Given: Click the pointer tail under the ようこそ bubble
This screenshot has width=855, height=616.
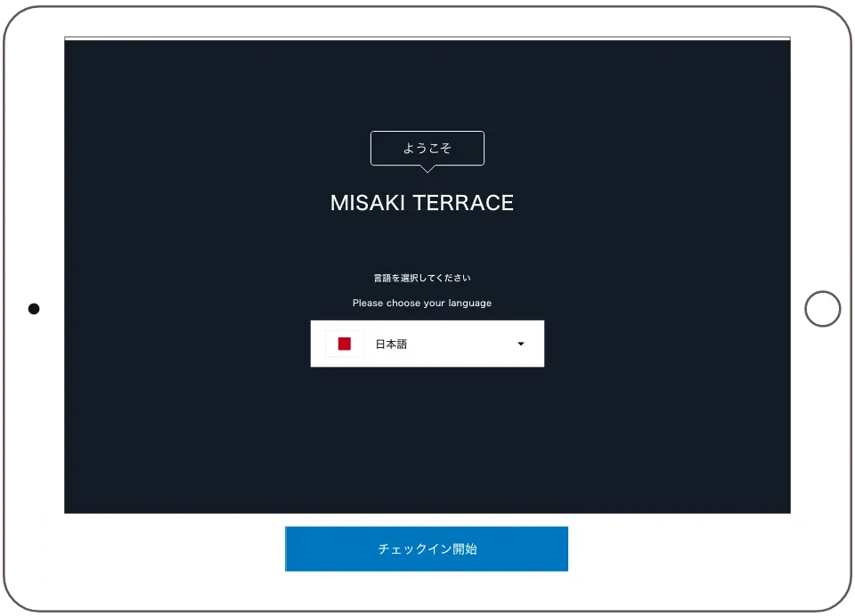Looking at the screenshot, I should [x=427, y=169].
